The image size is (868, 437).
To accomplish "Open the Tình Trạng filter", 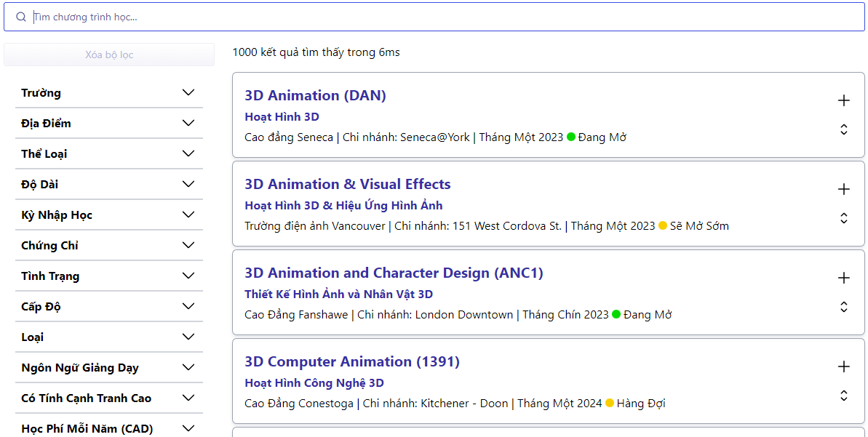I will coord(109,276).
